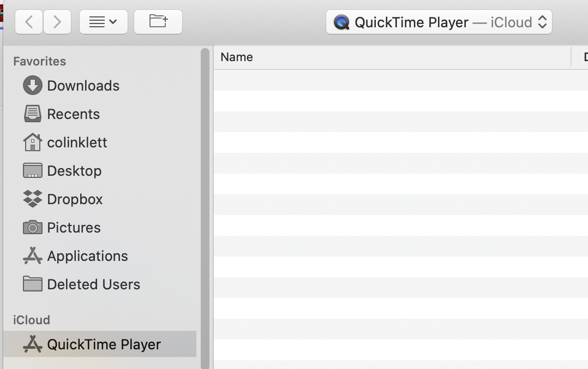This screenshot has height=369, width=588.
Task: Click the Applications icon in Favorites
Action: coord(33,255)
